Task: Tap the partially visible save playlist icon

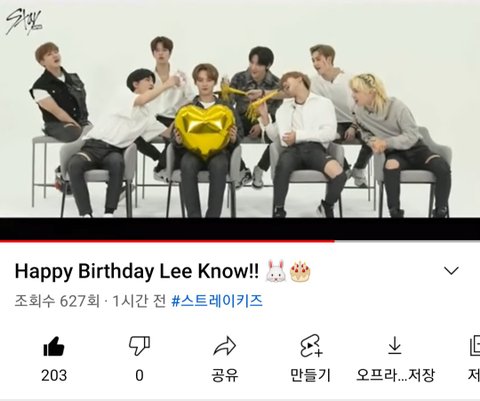Action: 475,346
